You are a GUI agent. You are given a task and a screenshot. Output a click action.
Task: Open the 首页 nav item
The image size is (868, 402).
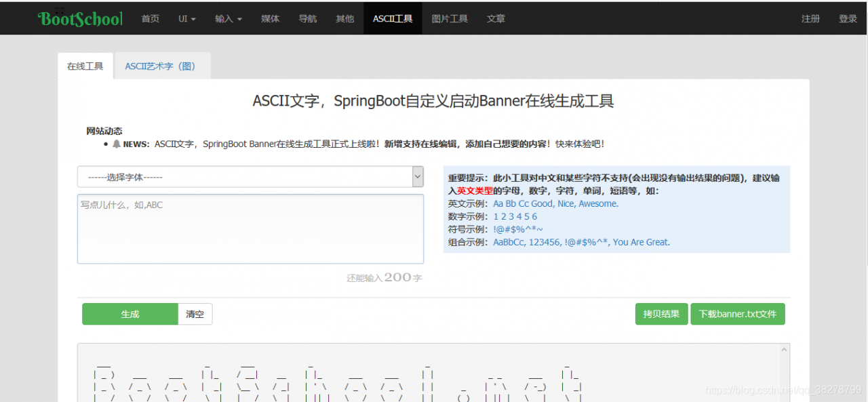pyautogui.click(x=151, y=18)
